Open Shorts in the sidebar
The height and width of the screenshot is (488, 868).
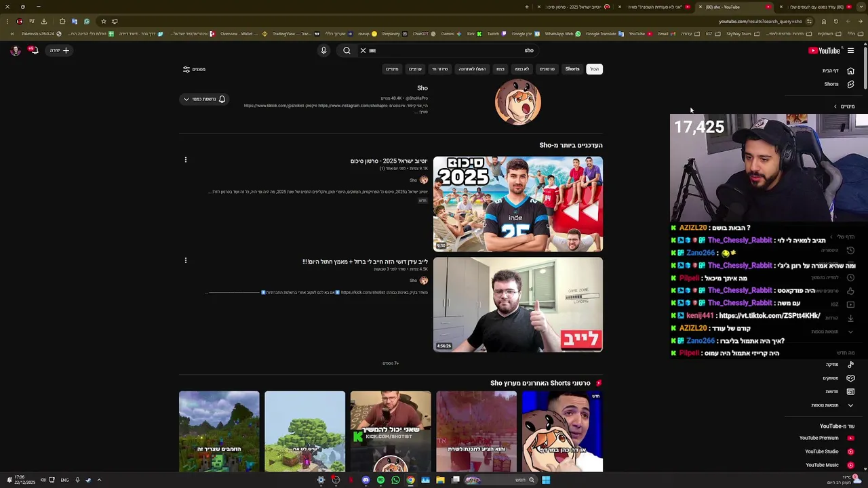click(x=838, y=84)
